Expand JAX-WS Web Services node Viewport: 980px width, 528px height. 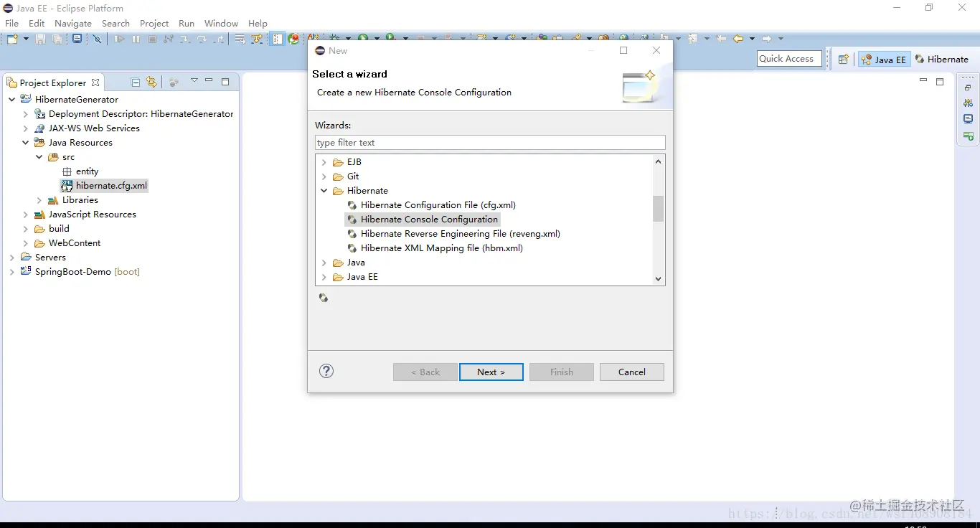click(x=26, y=128)
